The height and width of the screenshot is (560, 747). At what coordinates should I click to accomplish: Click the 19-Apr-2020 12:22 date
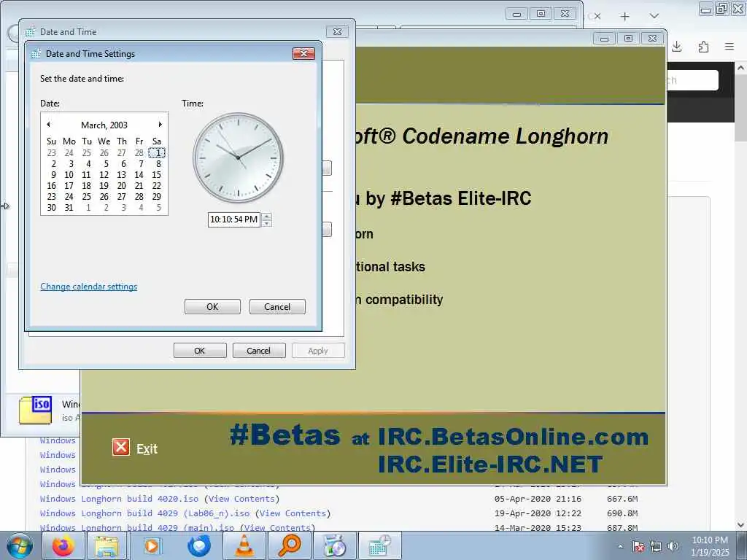(538, 513)
